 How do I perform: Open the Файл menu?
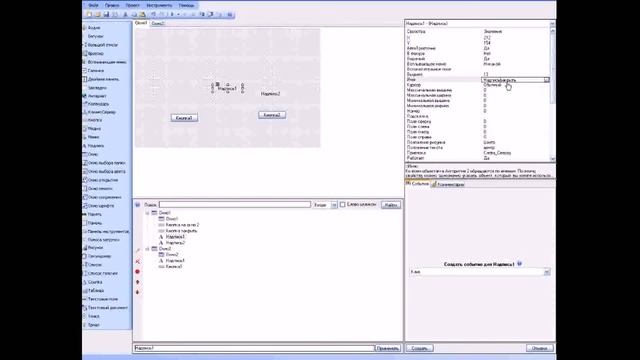tap(93, 5)
